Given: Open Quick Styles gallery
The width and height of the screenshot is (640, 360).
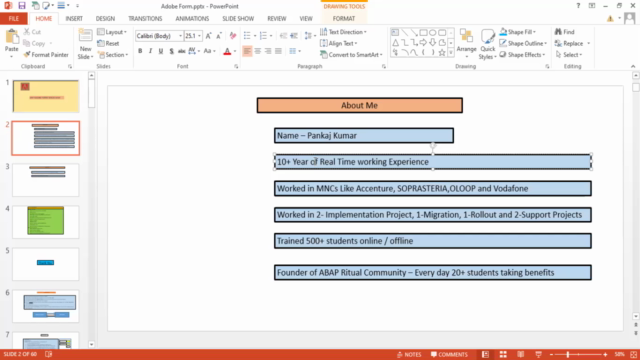Looking at the screenshot, I should click(x=488, y=44).
